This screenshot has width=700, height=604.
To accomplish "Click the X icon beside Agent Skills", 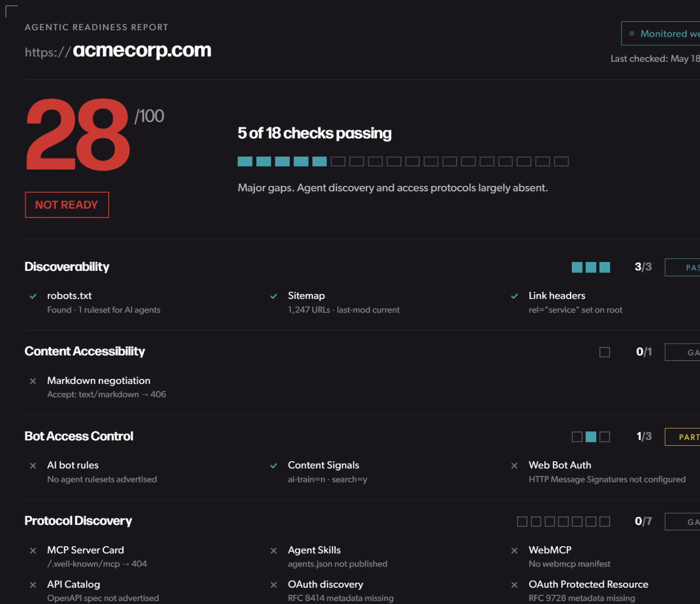I will [x=274, y=551].
